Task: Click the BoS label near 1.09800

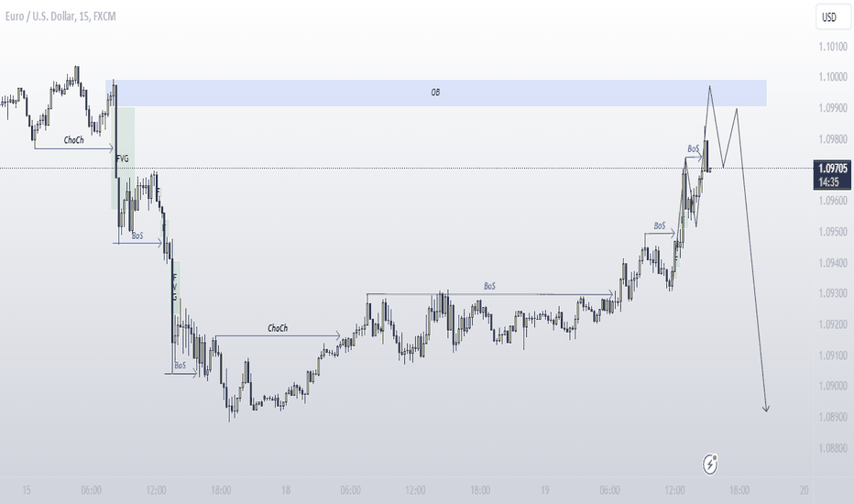Action: pos(694,148)
